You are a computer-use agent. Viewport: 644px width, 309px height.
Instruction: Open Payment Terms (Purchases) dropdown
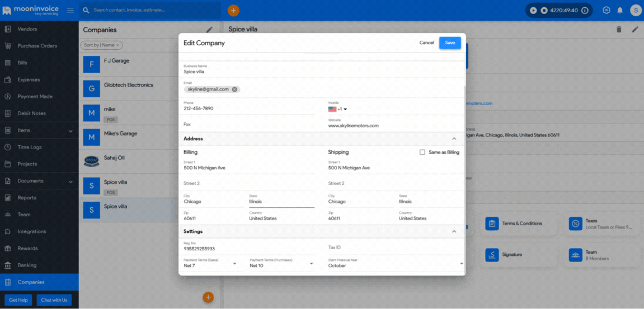coord(282,263)
